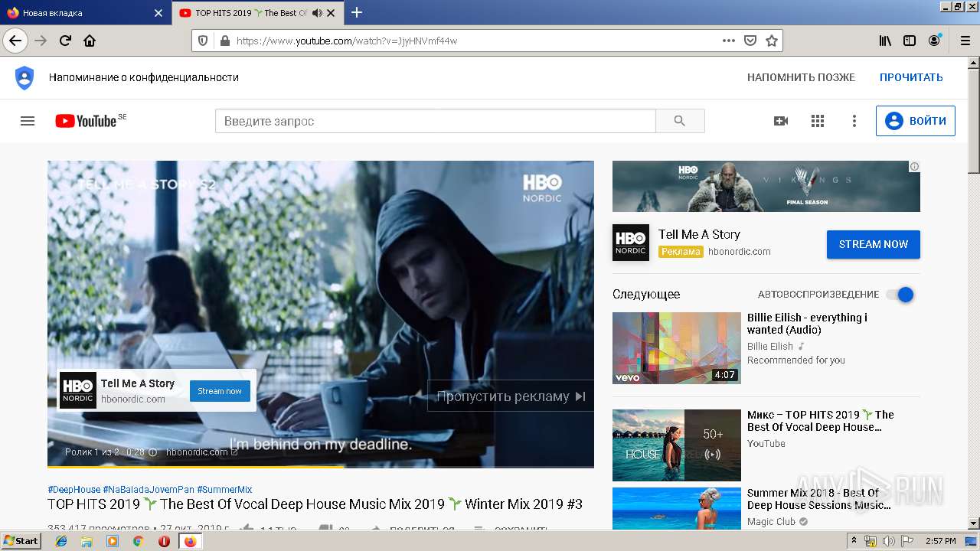The height and width of the screenshot is (551, 980).
Task: Click the ВОЙТИ sign-in button
Action: [916, 121]
